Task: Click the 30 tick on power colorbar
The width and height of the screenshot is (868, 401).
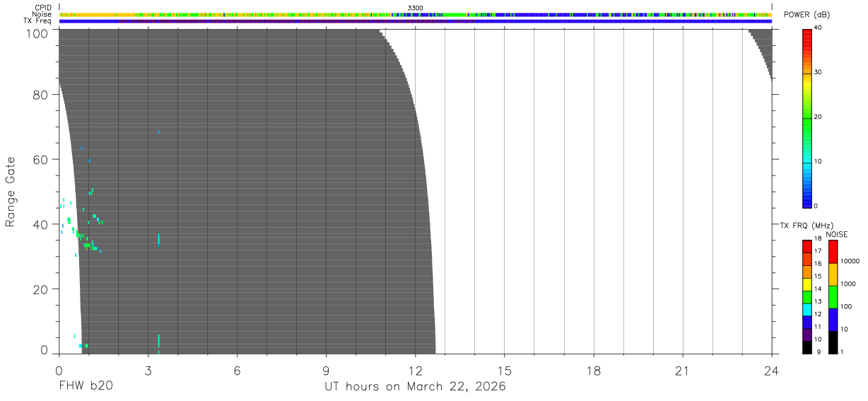Action: 819,72
